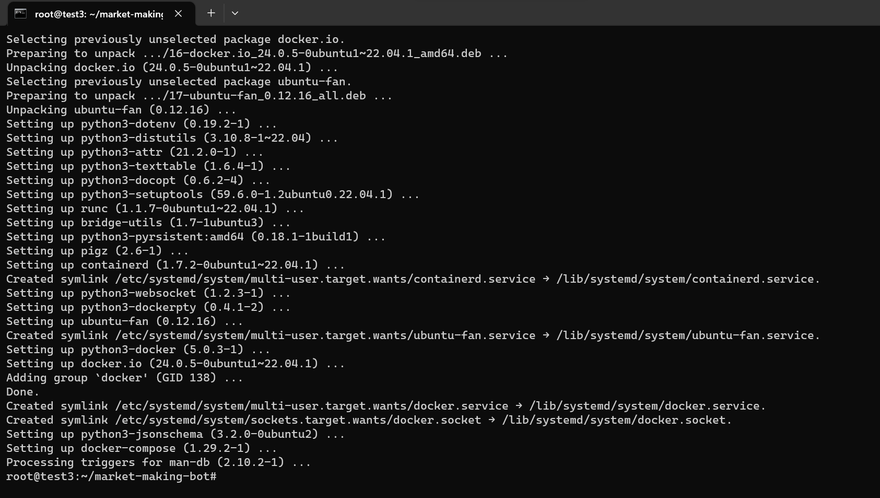Open a new tab with the plus button
Image resolution: width=880 pixels, height=498 pixels.
pos(211,13)
